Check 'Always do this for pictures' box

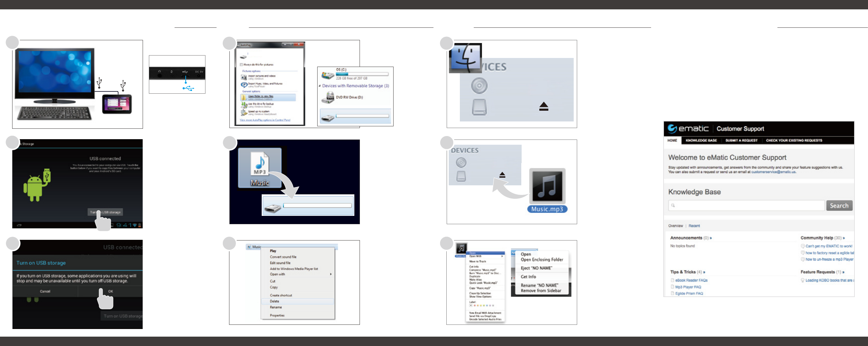[x=241, y=65]
